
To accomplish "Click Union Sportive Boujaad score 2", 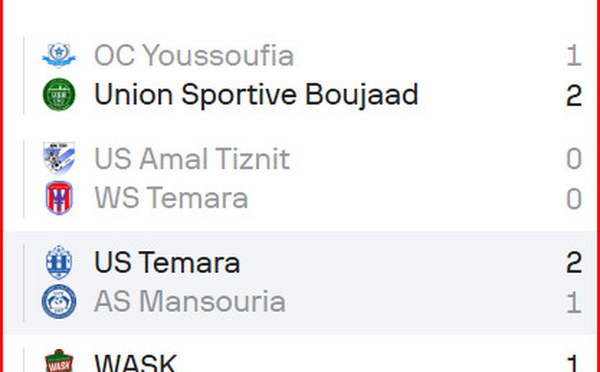I will [574, 95].
